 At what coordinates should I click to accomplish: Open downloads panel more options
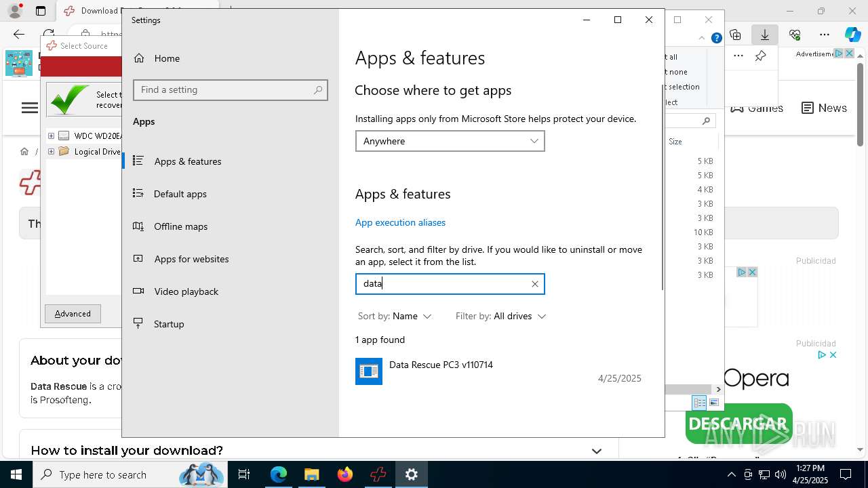tap(738, 56)
